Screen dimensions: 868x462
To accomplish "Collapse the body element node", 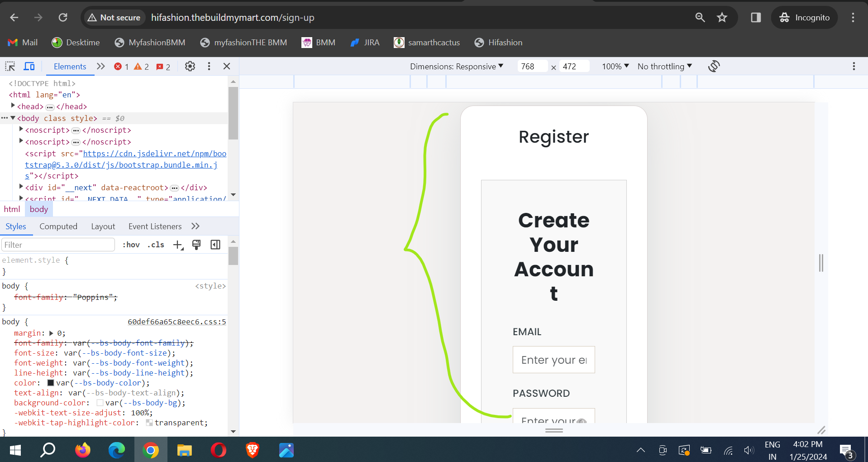I will (x=13, y=118).
